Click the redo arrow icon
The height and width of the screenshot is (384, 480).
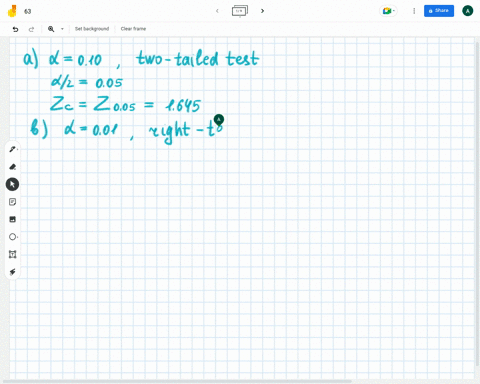click(x=31, y=29)
